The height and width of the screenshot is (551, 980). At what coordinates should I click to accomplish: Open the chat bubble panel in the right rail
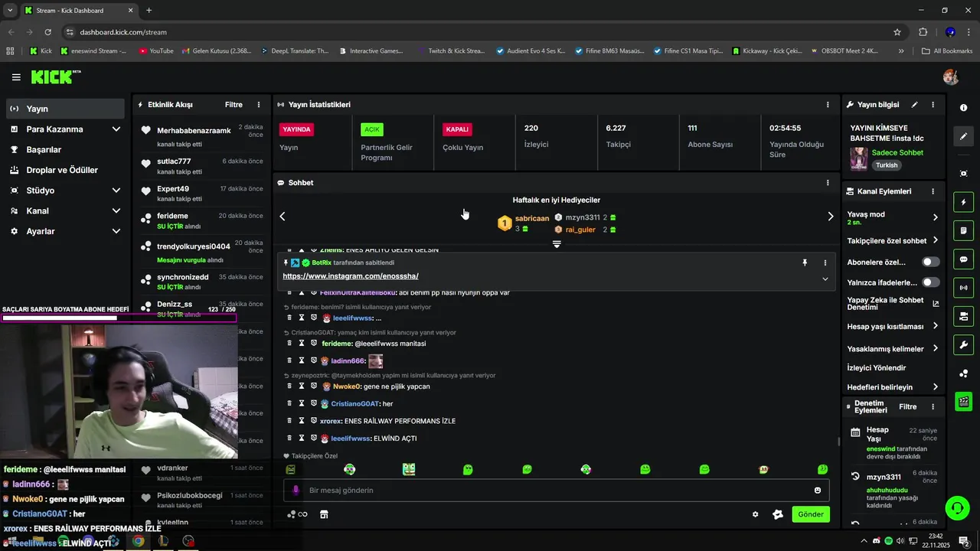pyautogui.click(x=964, y=259)
